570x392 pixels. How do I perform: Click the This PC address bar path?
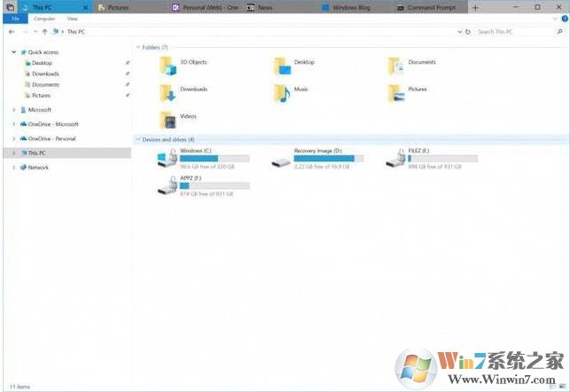[x=76, y=32]
